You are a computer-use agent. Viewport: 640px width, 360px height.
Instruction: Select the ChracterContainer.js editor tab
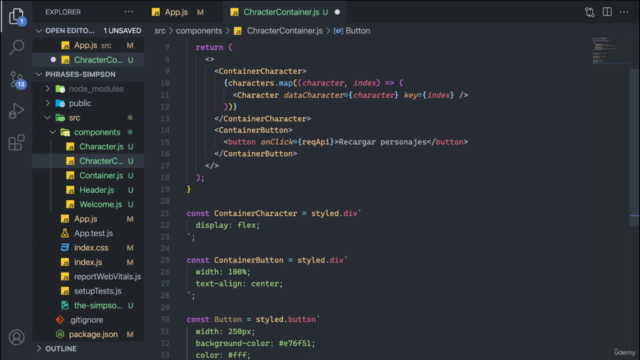[x=281, y=12]
